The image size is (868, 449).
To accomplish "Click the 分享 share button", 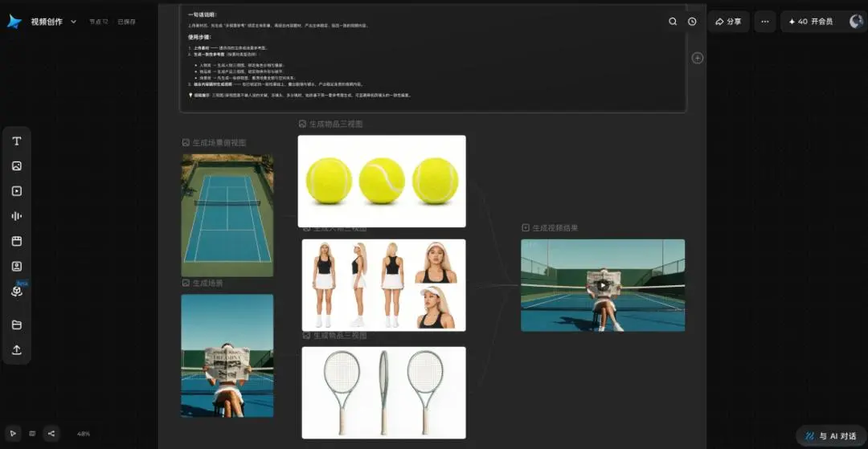I will [x=728, y=22].
